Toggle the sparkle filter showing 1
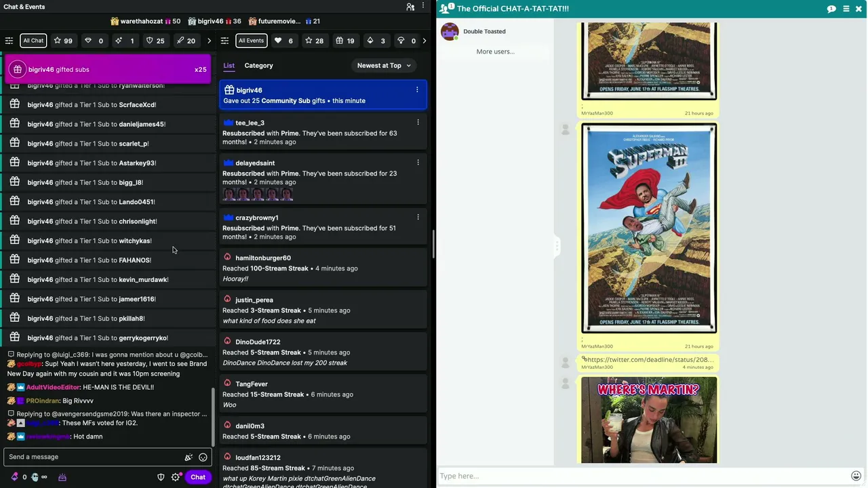The height and width of the screenshot is (488, 868). point(125,41)
